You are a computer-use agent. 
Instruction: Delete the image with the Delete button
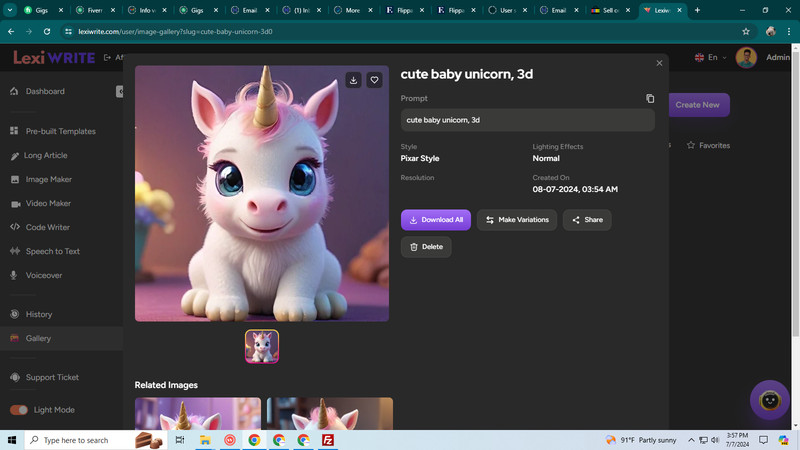point(426,247)
